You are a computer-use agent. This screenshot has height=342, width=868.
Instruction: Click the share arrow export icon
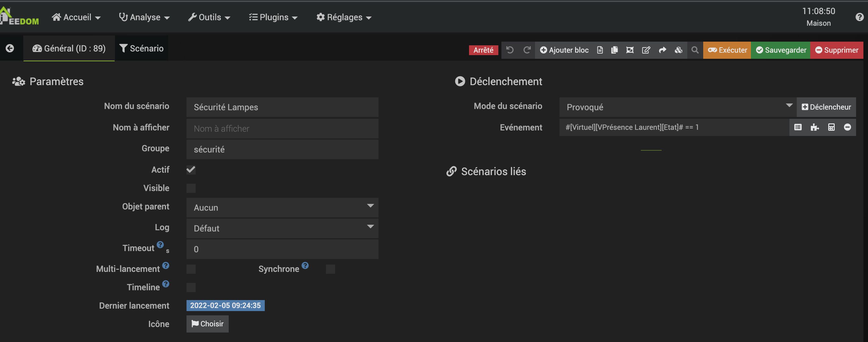(663, 50)
